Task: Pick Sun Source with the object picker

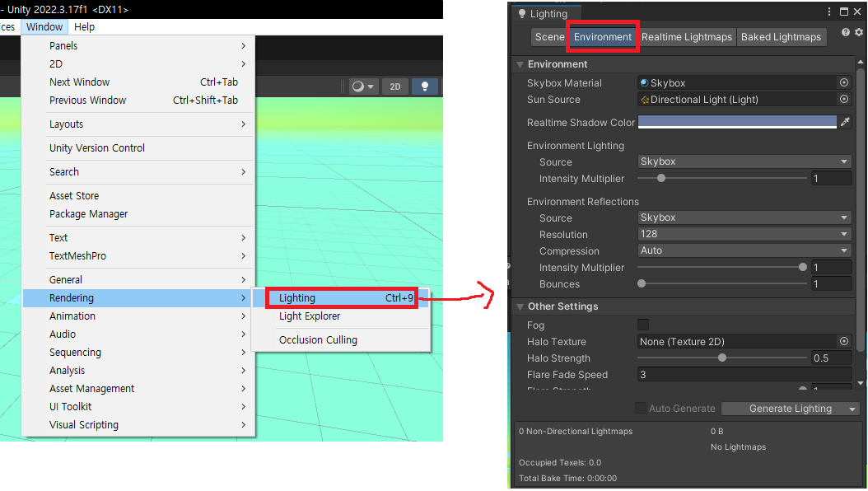Action: pyautogui.click(x=843, y=99)
